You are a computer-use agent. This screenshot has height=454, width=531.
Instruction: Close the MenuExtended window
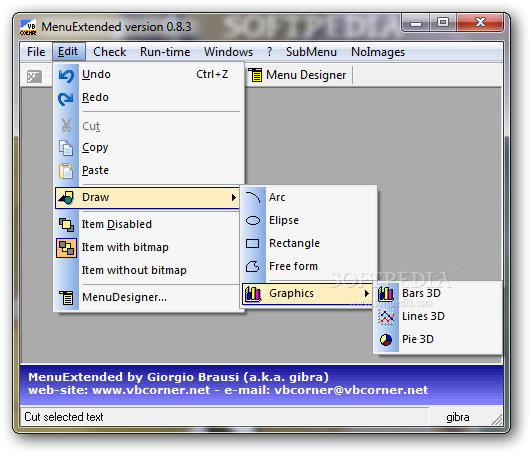[480, 23]
